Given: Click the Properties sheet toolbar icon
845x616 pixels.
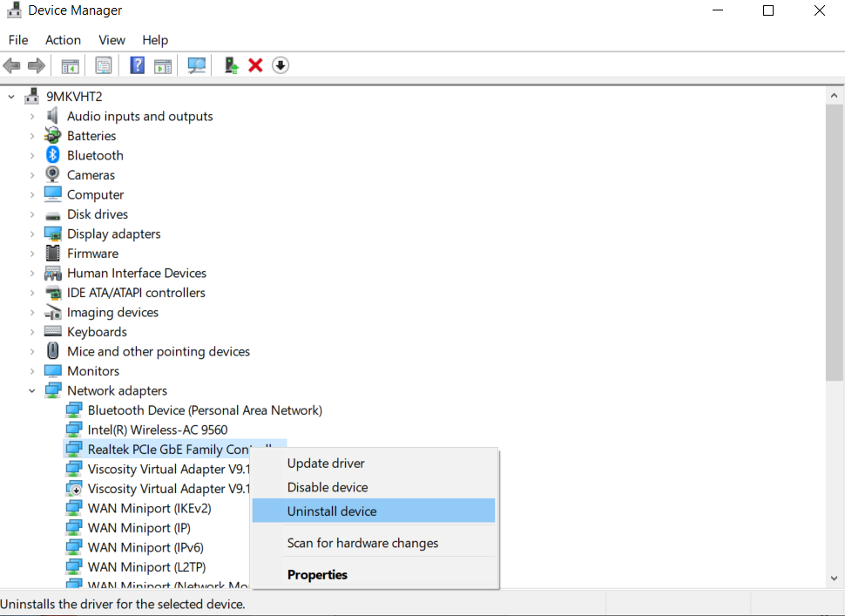Looking at the screenshot, I should point(104,65).
